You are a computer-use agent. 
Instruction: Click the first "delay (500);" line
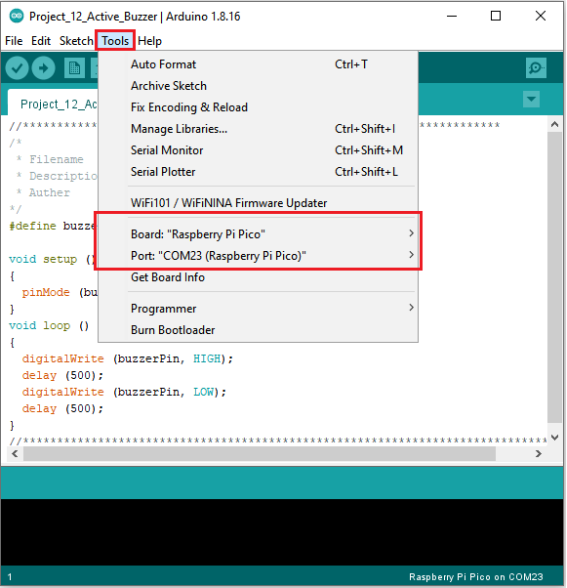tap(62, 375)
